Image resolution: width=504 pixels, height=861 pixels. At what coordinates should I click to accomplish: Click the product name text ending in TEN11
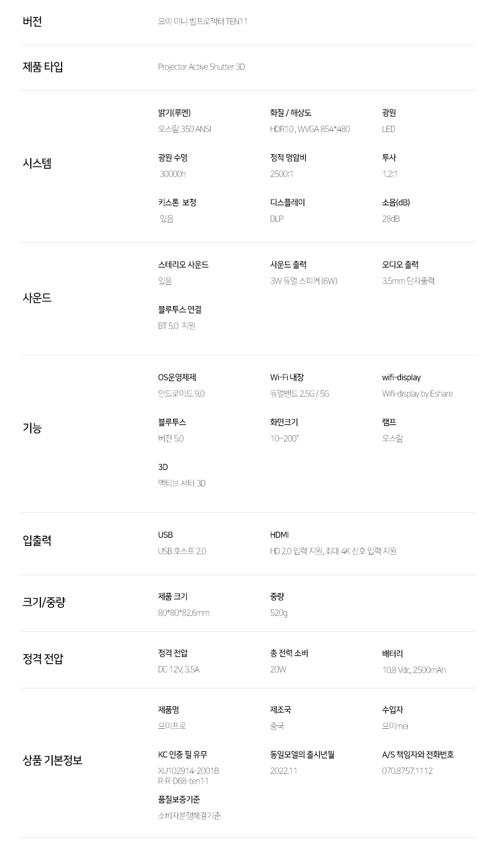(x=202, y=22)
